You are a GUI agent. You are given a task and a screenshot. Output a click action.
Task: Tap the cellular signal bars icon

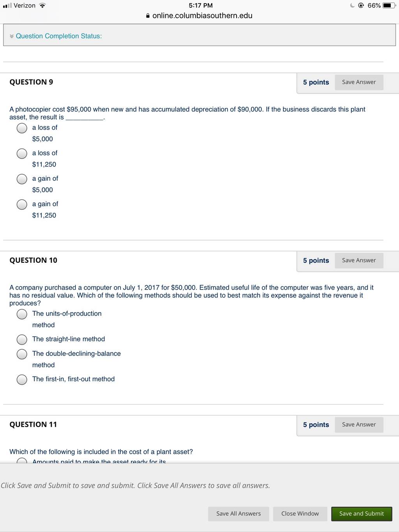point(7,5)
